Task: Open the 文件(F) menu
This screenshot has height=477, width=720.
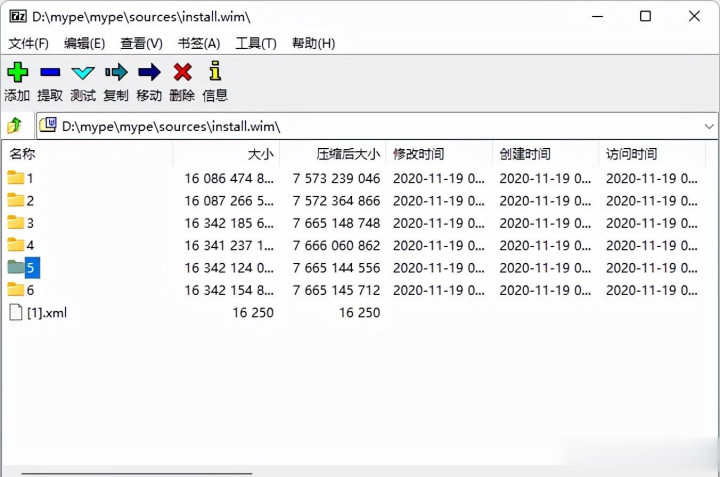Action: pyautogui.click(x=28, y=44)
